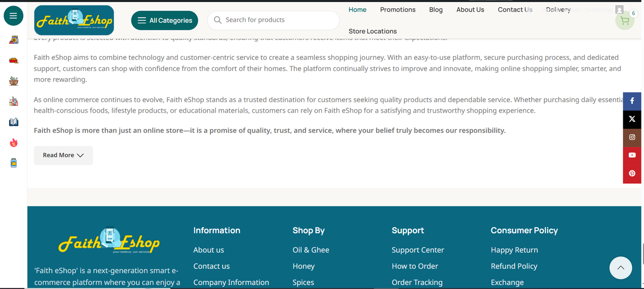This screenshot has height=289, width=644.
Task: Share on X via the social sidebar
Action: click(x=632, y=119)
